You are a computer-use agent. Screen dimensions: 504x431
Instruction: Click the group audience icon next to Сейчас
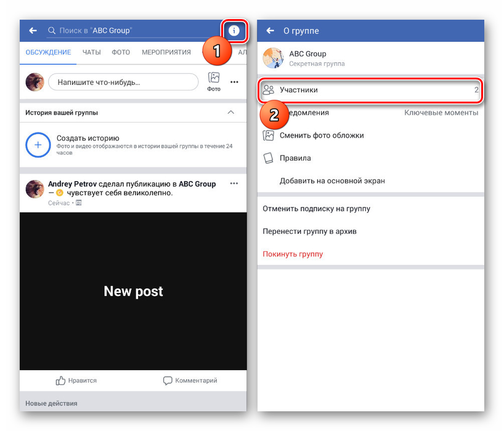point(79,203)
